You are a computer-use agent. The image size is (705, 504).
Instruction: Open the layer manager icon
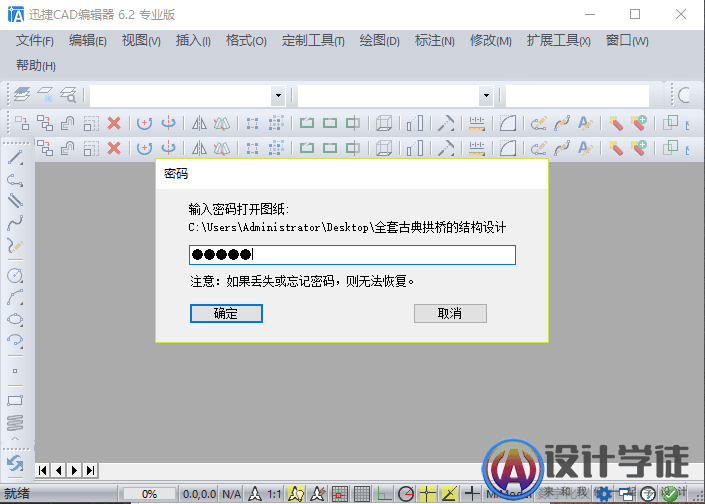[x=22, y=95]
